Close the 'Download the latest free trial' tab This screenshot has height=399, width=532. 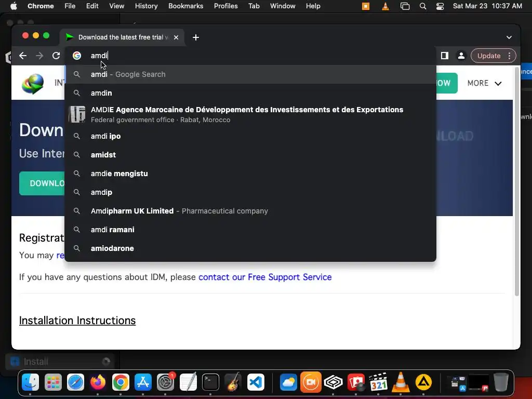click(176, 37)
